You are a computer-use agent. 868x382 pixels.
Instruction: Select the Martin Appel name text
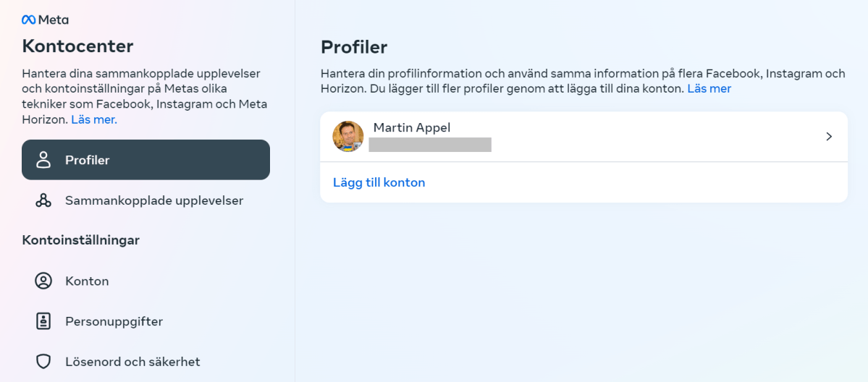tap(412, 127)
